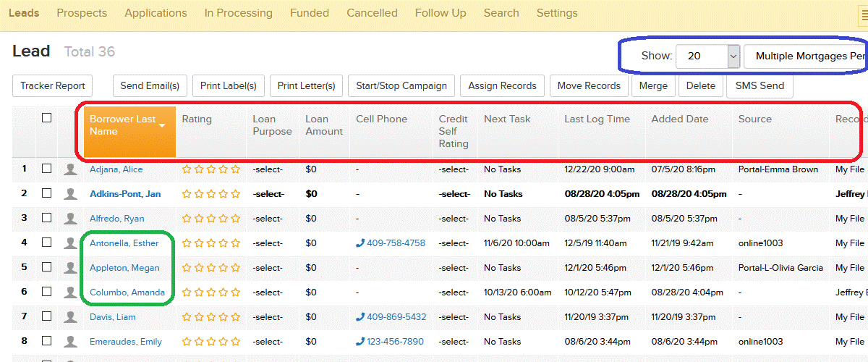This screenshot has width=868, height=362.
Task: Set fifth star rating for Adjana, Alice
Action: coord(235,169)
